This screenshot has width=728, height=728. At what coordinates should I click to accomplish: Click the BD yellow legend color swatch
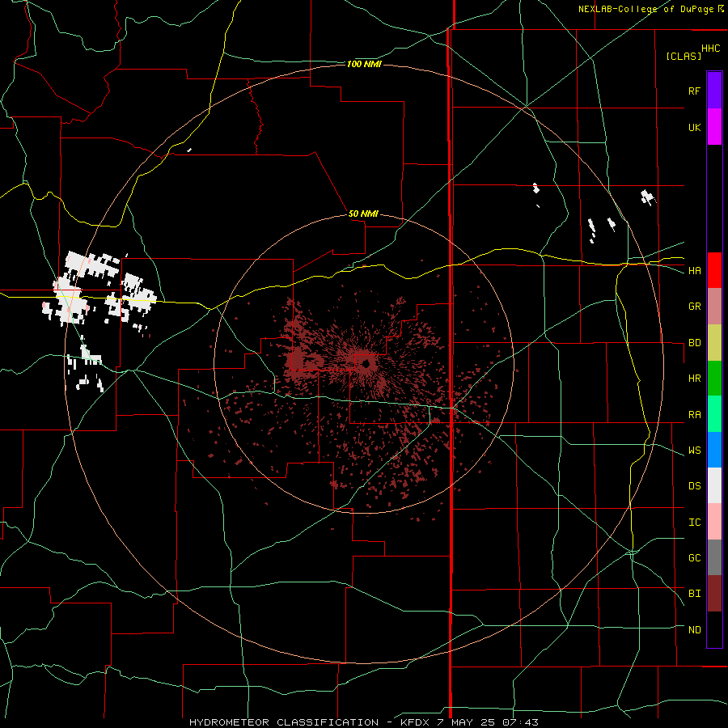pyautogui.click(x=714, y=343)
